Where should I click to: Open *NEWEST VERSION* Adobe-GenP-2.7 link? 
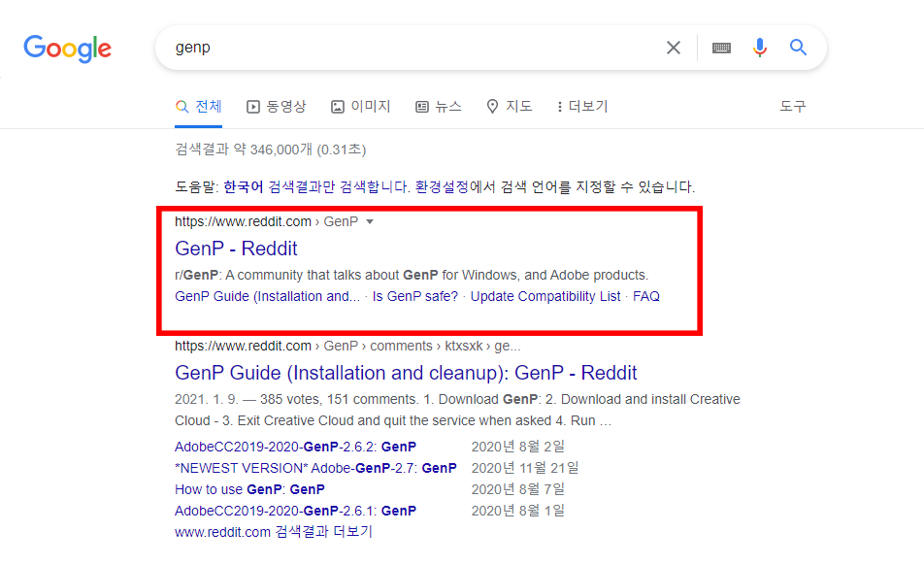[x=315, y=468]
